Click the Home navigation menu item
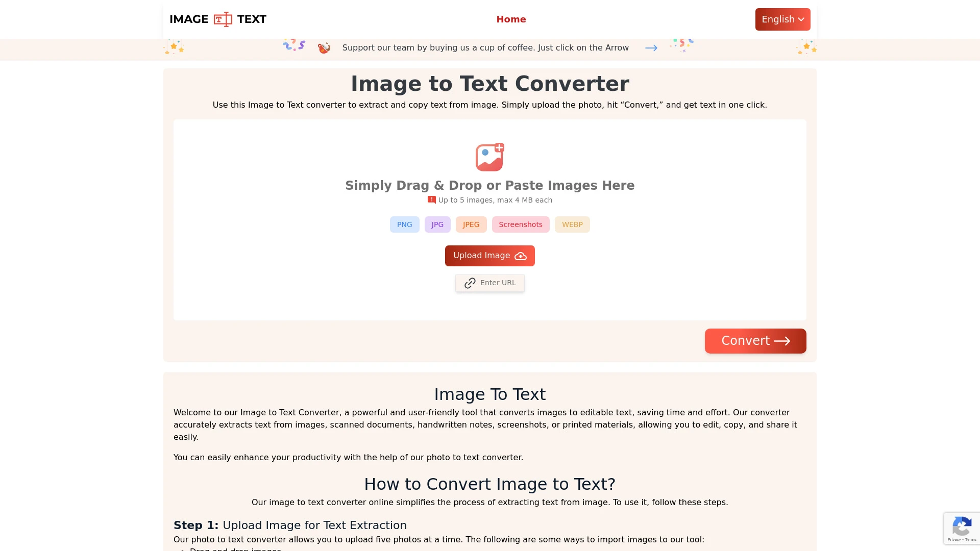 pos(511,19)
